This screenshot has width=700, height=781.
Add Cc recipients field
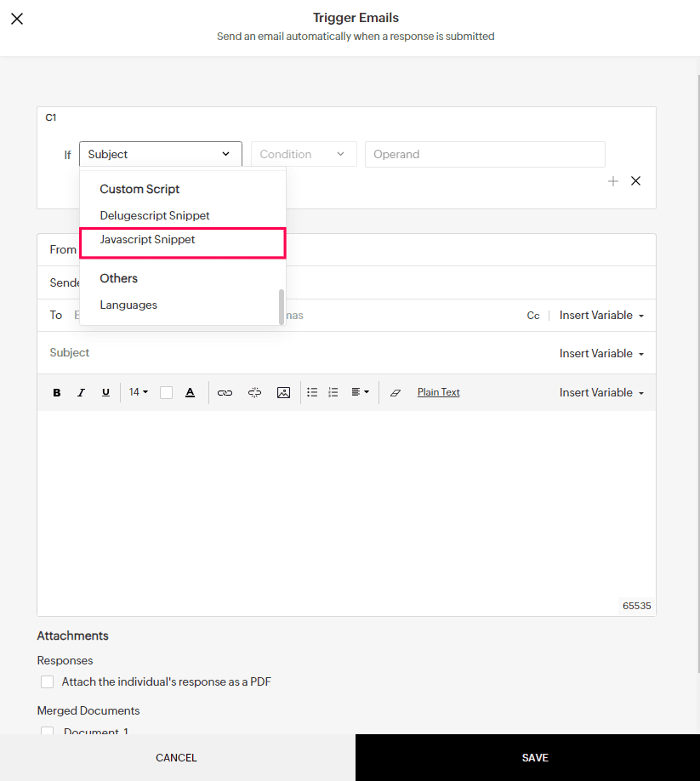point(533,316)
